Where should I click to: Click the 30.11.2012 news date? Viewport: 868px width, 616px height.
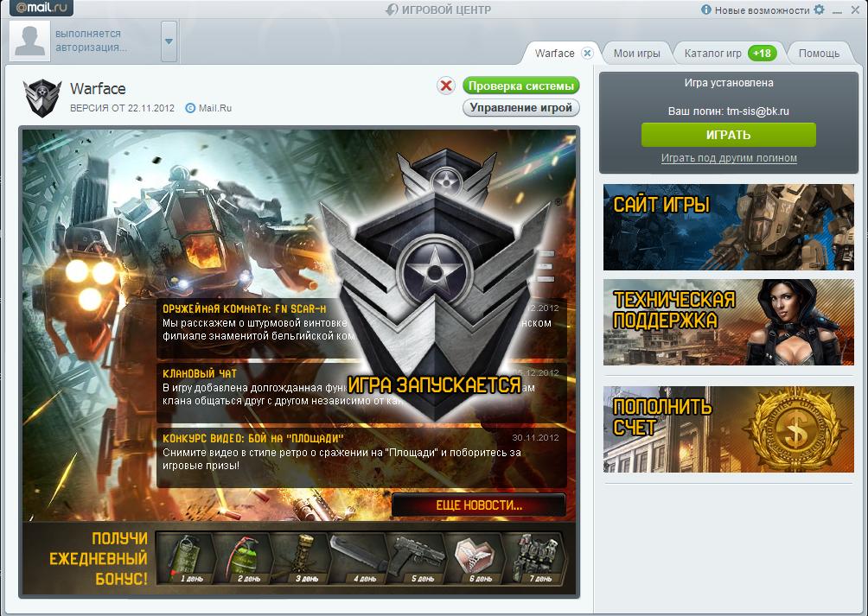coord(535,437)
